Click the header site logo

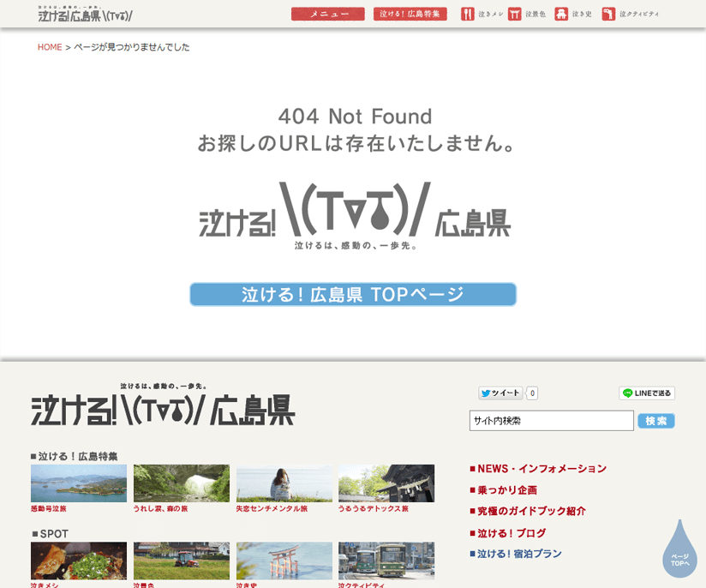pos(85,15)
